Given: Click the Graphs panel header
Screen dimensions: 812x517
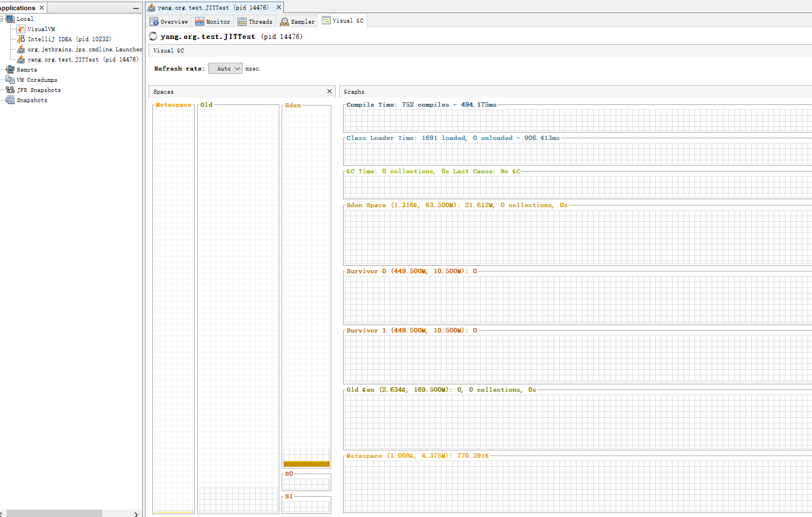Looking at the screenshot, I should coord(576,91).
